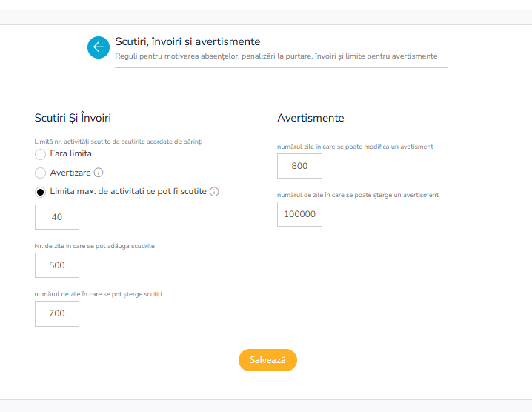Click the Scutiri, învoiri și avertismente page title

187,41
